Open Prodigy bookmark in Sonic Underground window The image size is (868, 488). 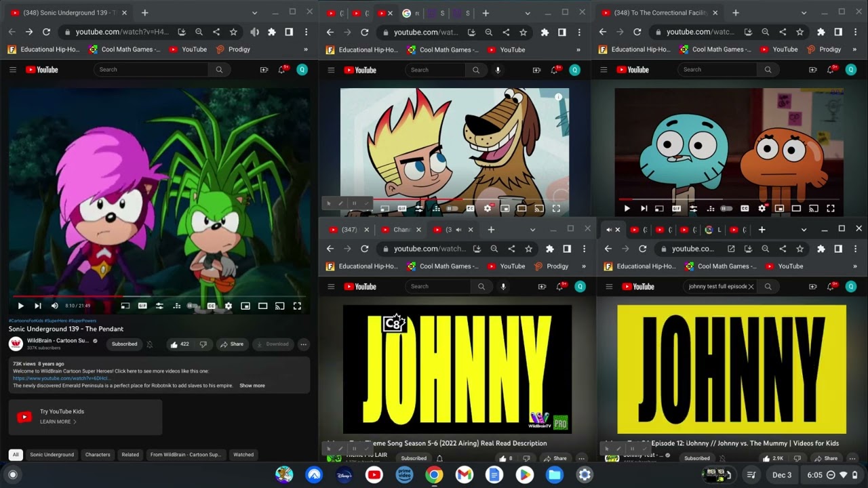233,49
